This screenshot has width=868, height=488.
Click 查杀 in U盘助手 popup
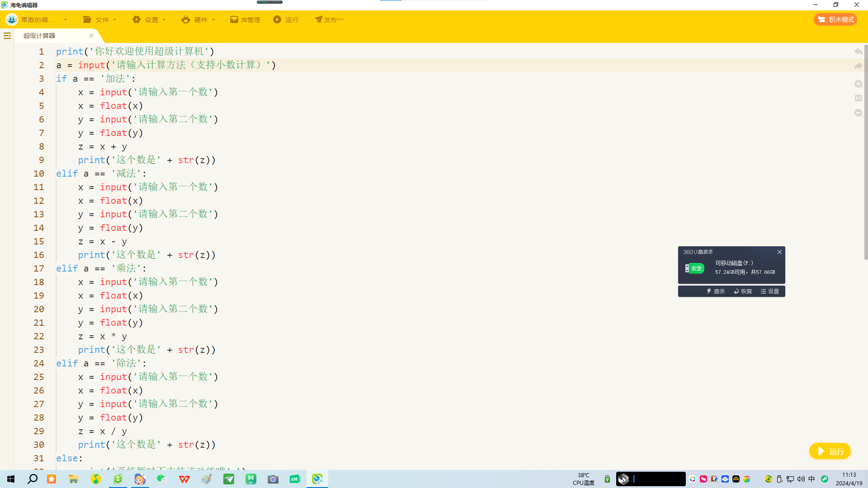716,291
